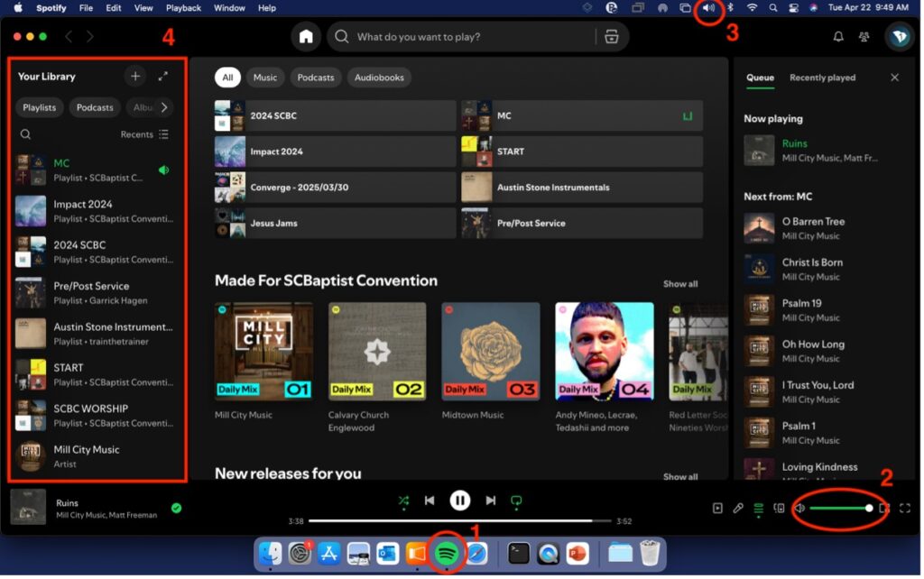Click the Spotify icon in the Dock
The width and height of the screenshot is (924, 579).
[x=447, y=554]
